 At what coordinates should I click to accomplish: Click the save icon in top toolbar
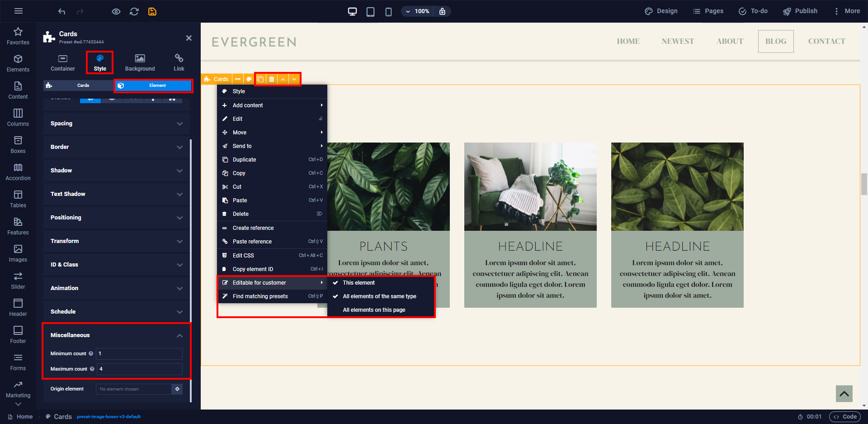click(152, 11)
